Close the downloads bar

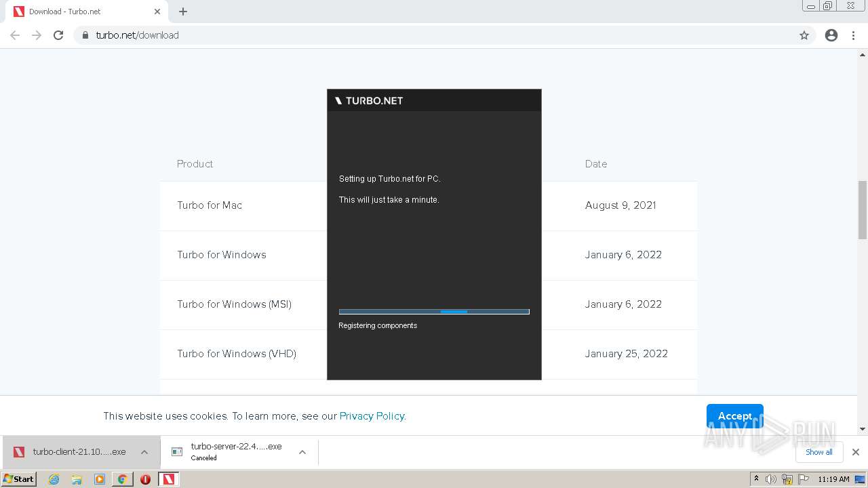(855, 452)
